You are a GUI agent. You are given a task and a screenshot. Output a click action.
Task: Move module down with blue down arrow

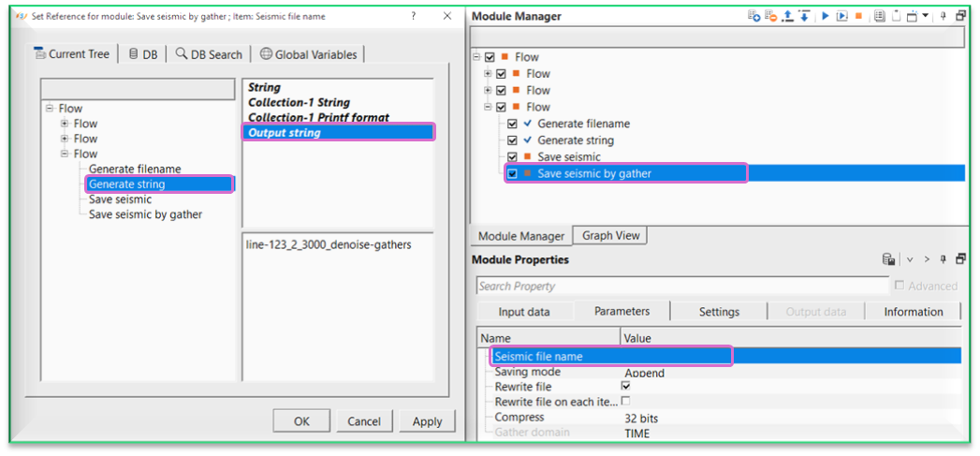click(804, 16)
